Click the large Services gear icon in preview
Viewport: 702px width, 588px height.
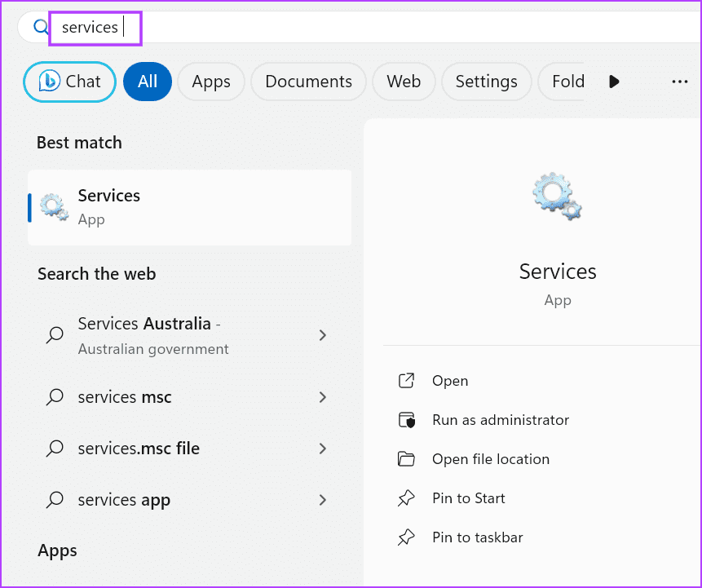(x=557, y=197)
